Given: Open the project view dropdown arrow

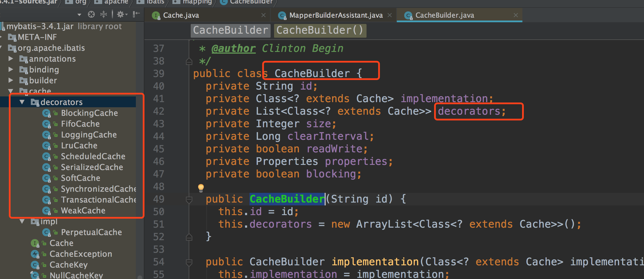Looking at the screenshot, I should pyautogui.click(x=79, y=15).
